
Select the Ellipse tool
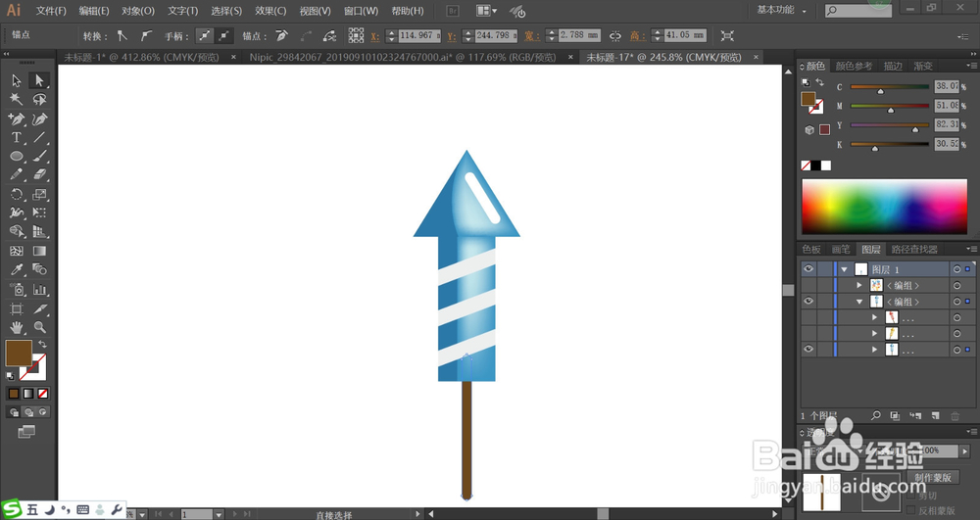point(17,156)
